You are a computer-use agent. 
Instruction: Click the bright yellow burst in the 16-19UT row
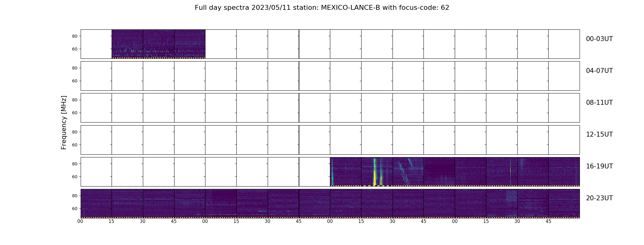coord(374,172)
